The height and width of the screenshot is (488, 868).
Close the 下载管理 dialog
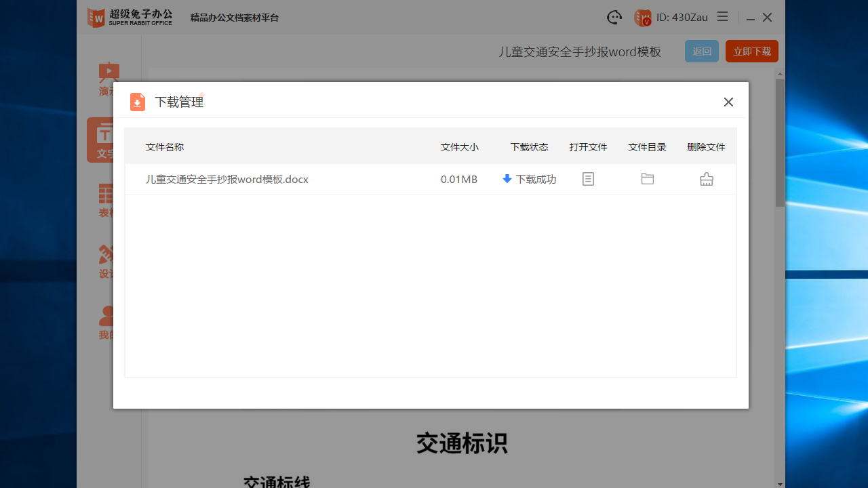tap(728, 102)
